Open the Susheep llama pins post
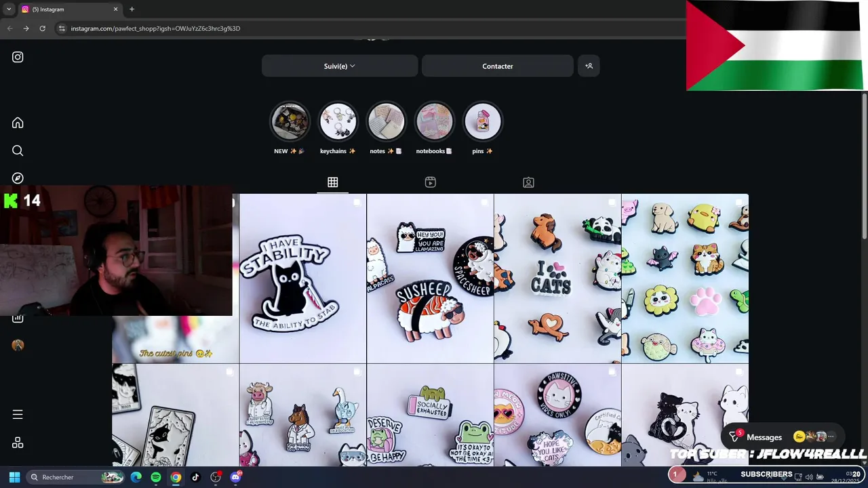 pos(430,279)
